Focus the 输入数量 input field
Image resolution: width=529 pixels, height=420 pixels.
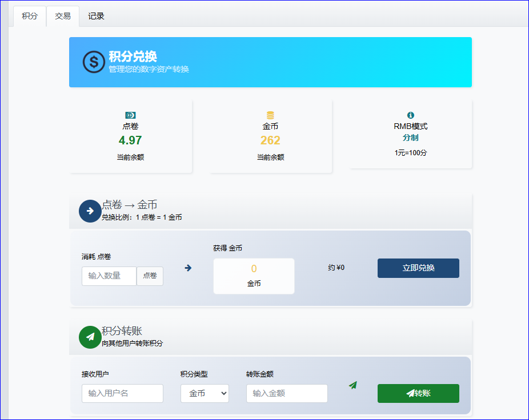(109, 276)
